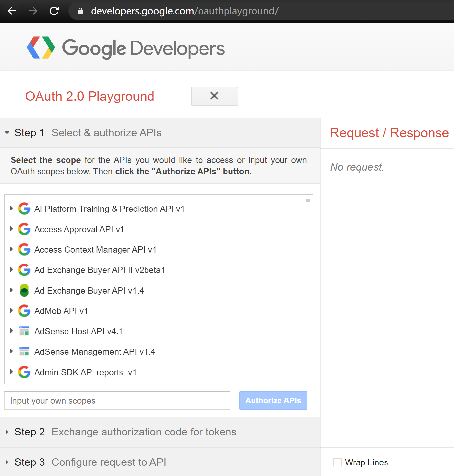This screenshot has width=454, height=476.
Task: Select the AdSense Management API v1.4 label
Action: [x=94, y=352]
